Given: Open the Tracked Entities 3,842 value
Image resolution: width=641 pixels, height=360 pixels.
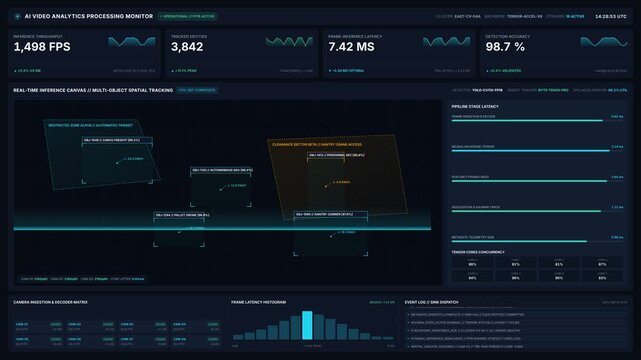Looking at the screenshot, I should [187, 47].
